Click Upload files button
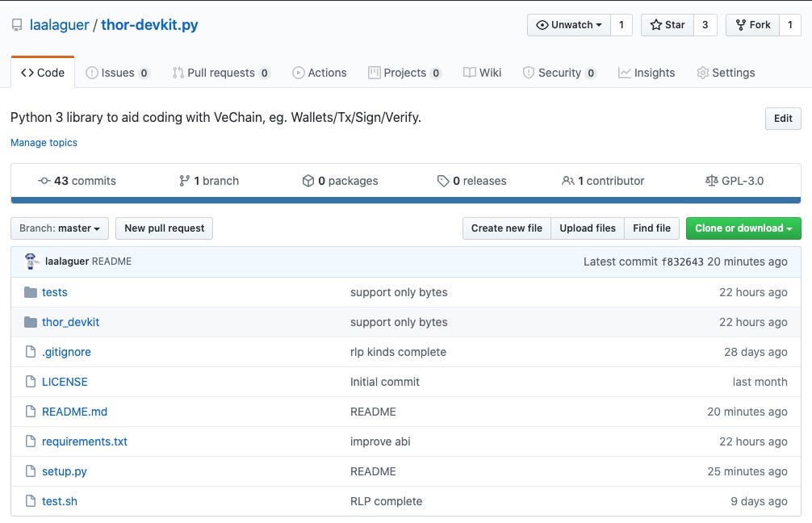The height and width of the screenshot is (523, 812). 588,228
